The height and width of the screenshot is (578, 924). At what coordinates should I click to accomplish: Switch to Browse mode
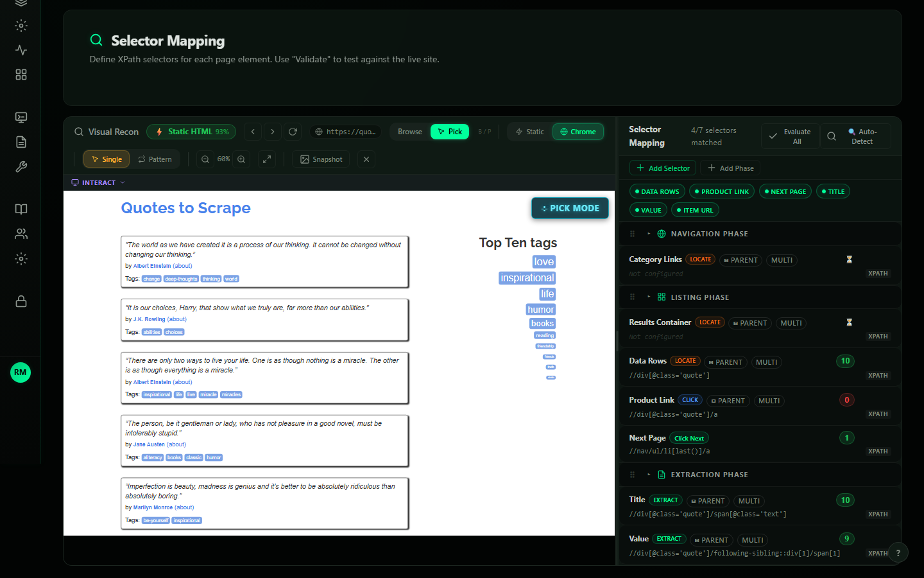(410, 132)
